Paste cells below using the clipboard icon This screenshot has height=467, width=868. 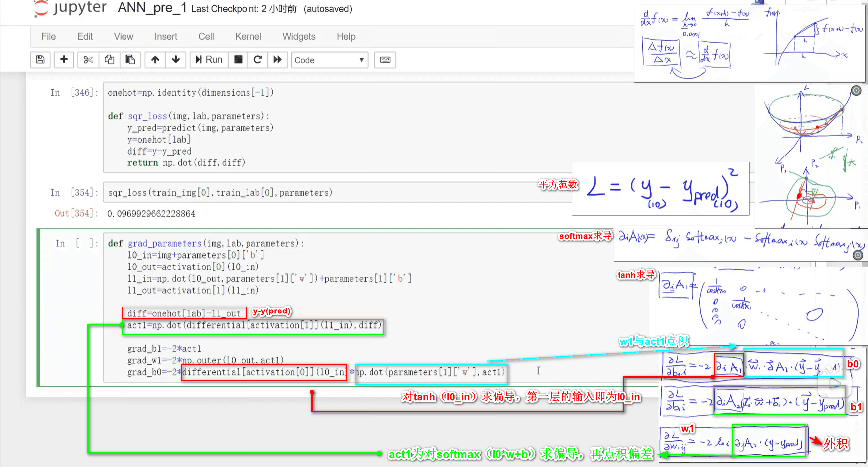point(130,60)
